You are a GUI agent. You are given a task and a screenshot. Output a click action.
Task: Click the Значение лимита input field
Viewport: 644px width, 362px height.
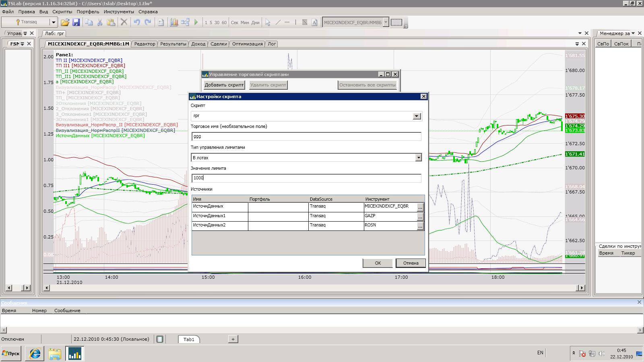click(x=306, y=178)
